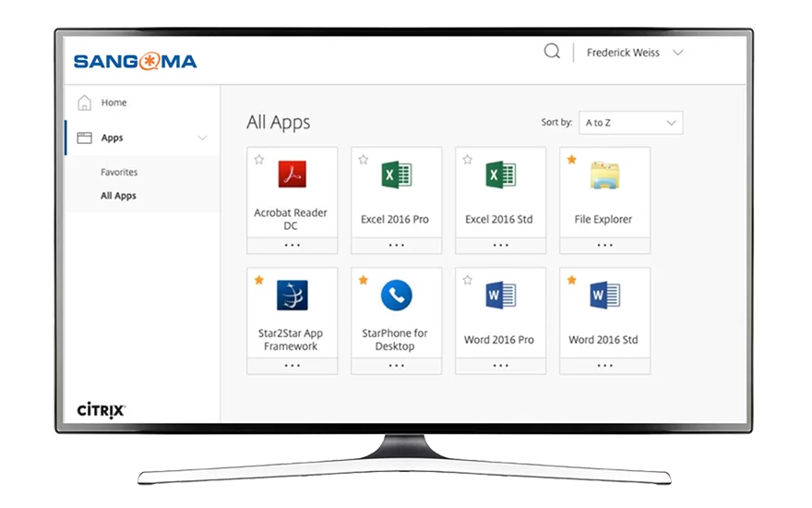Launch Excel 2016 Pro app icon
Viewport: 812px width, 508px height.
tap(397, 175)
